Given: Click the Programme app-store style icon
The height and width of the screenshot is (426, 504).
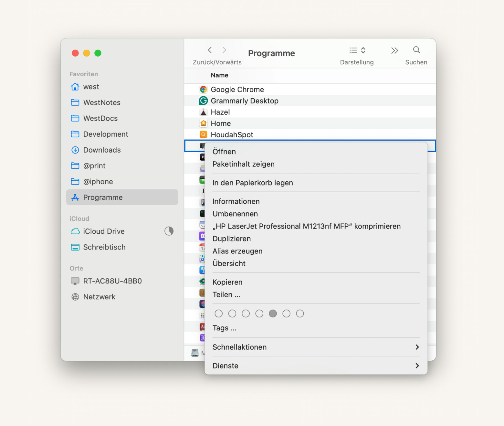Looking at the screenshot, I should point(75,197).
